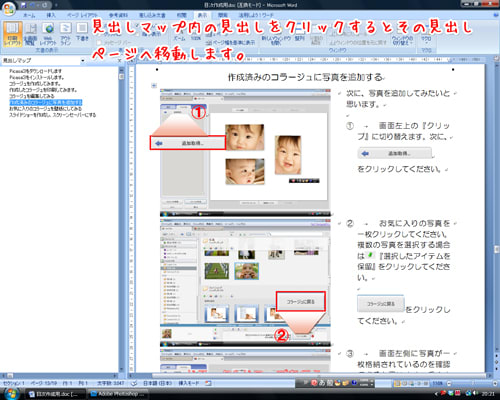This screenshot has width=500, height=400.
Task: Click the heading map vertical scrollbar
Action: 121,220
